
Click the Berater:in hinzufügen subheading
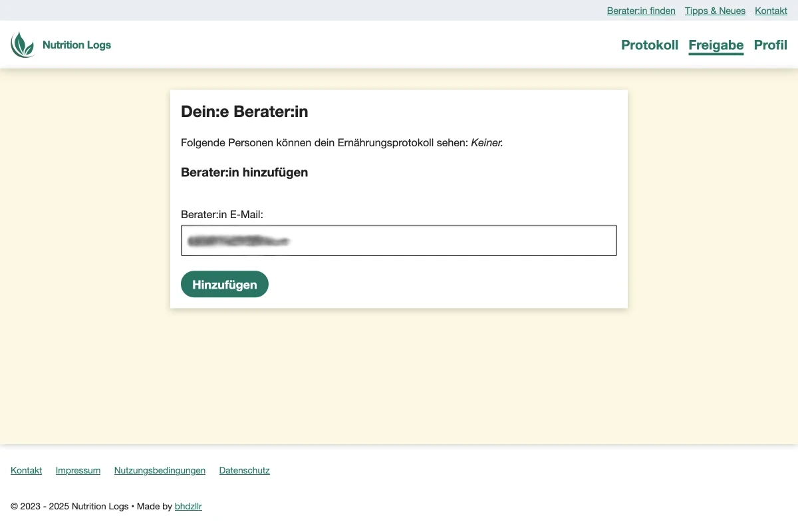(x=244, y=172)
